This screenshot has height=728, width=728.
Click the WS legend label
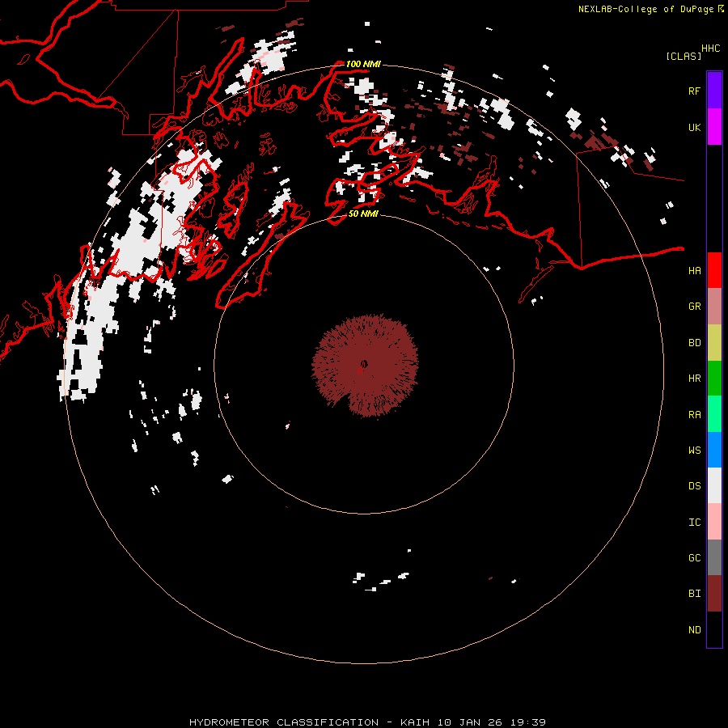(694, 451)
